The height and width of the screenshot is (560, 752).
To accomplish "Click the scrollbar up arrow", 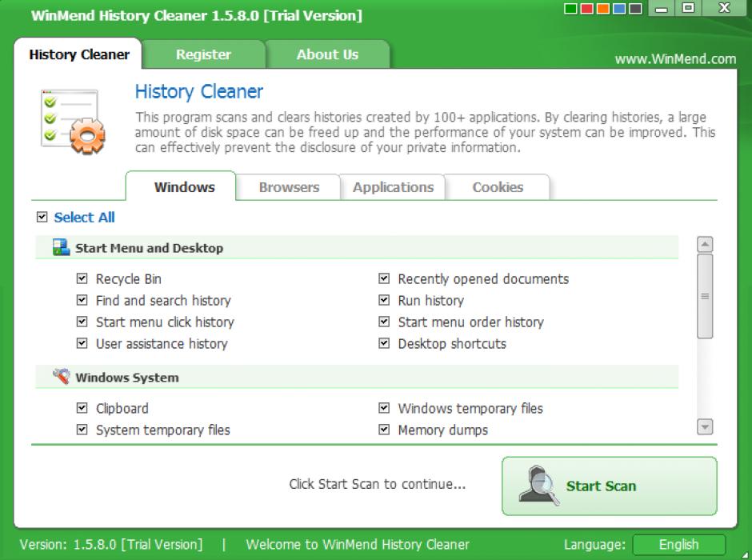I will (x=705, y=245).
